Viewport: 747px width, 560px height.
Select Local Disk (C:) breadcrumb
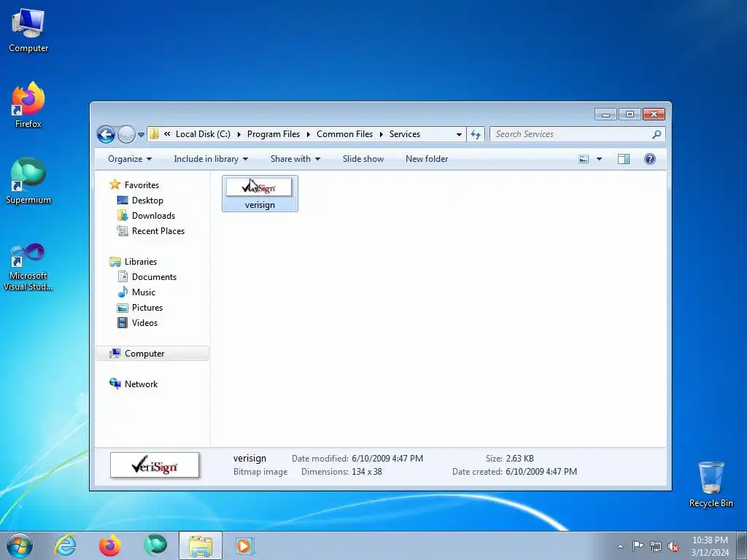203,134
